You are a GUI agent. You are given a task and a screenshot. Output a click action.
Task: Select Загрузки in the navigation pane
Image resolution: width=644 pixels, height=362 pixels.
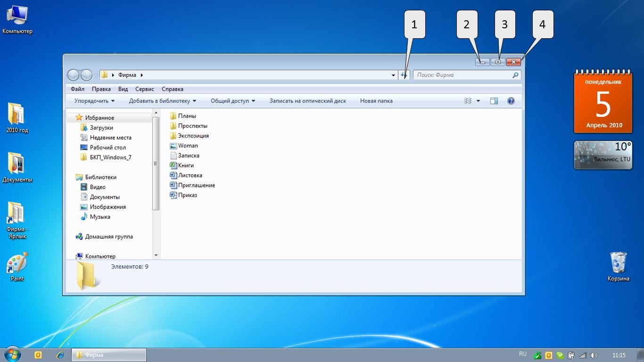pos(101,128)
